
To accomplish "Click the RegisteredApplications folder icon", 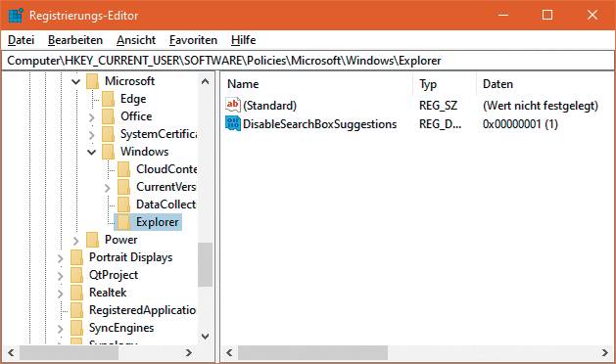I will (x=77, y=310).
